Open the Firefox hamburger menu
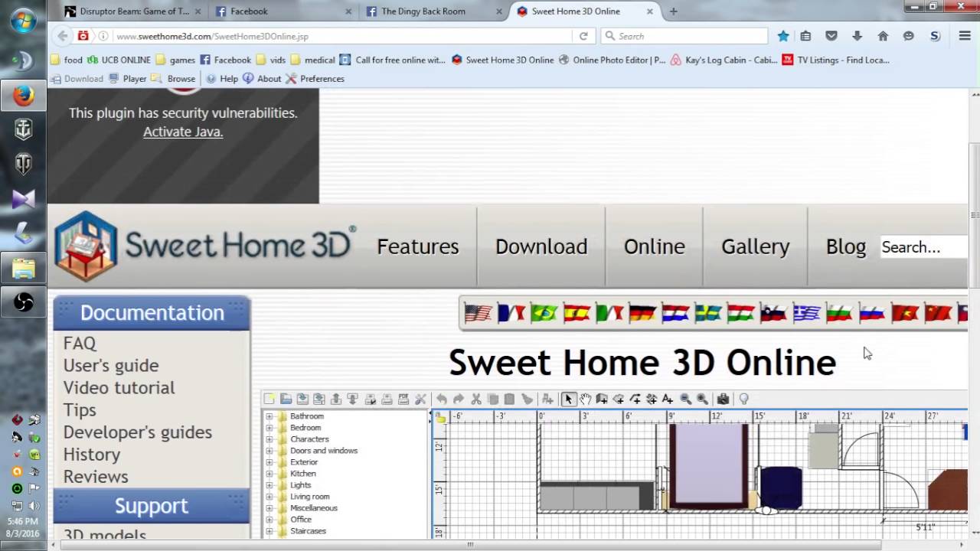The image size is (980, 551). (x=965, y=36)
